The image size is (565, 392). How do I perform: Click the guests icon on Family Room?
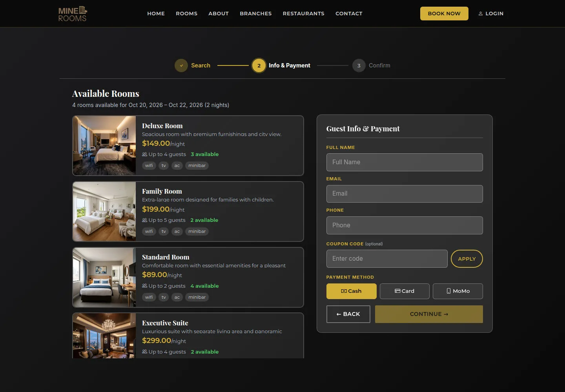[x=145, y=220]
